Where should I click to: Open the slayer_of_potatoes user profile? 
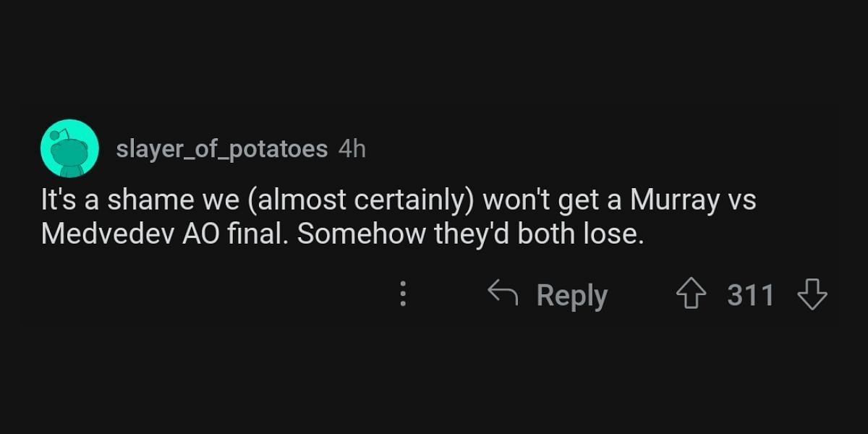pyautogui.click(x=221, y=149)
